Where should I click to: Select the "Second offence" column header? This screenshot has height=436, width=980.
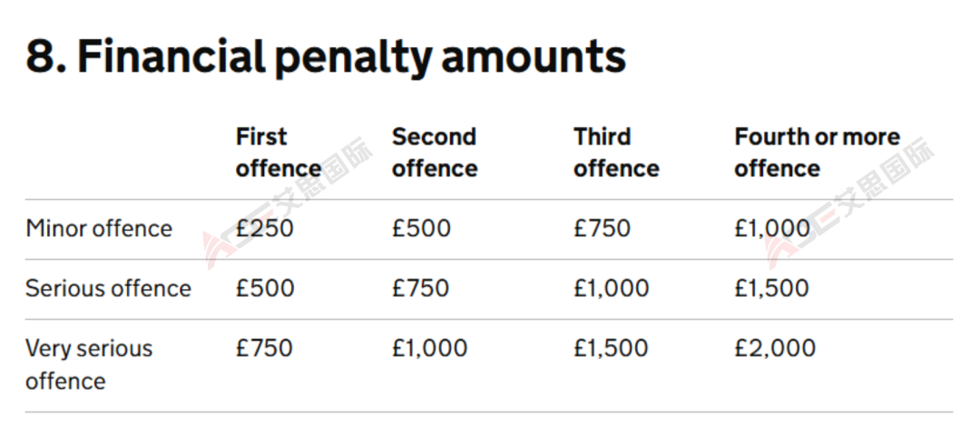click(x=435, y=153)
